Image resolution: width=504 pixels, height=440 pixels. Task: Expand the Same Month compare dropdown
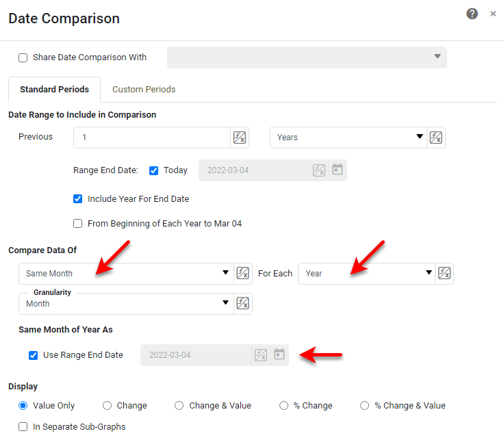127,274
